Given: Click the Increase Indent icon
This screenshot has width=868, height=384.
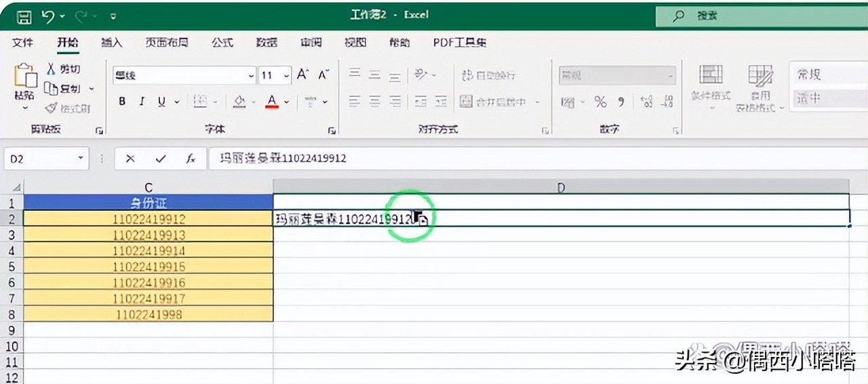Looking at the screenshot, I should click(441, 102).
